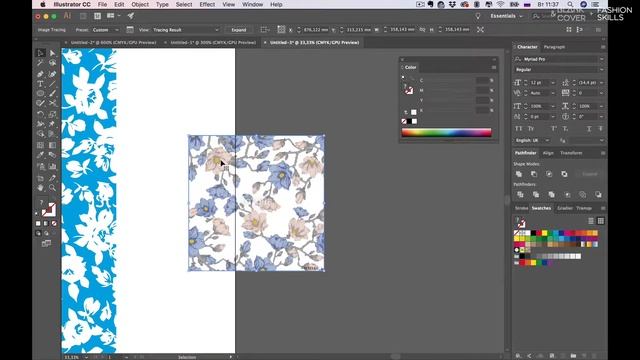The height and width of the screenshot is (360, 640).
Task: Select the Column Graph tool
Action: 52,166
